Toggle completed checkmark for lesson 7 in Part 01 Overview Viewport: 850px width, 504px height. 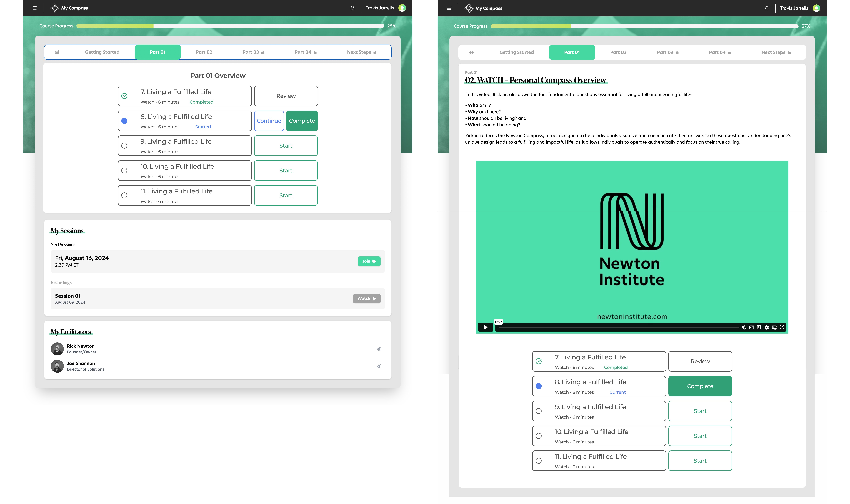click(124, 96)
